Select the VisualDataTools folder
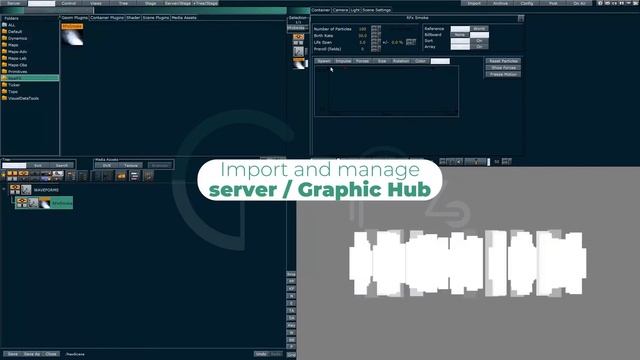640x360 pixels. [x=23, y=98]
